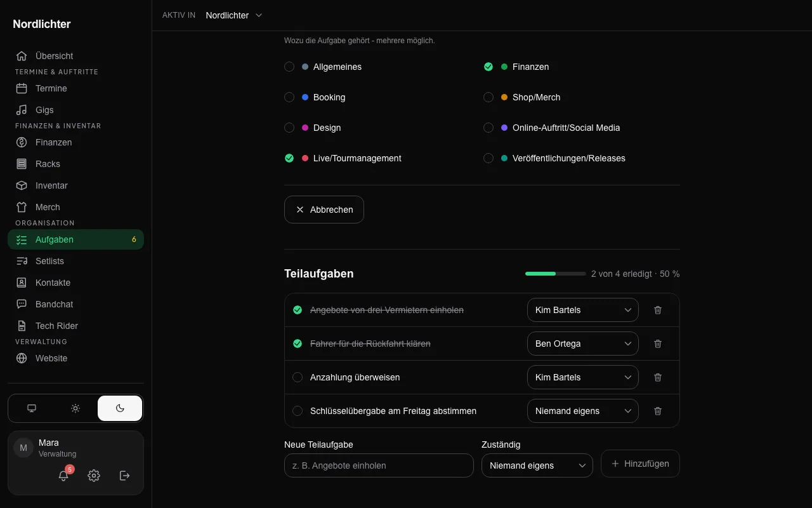Uncheck Live/Tourmanagement category
The image size is (812, 508).
289,158
